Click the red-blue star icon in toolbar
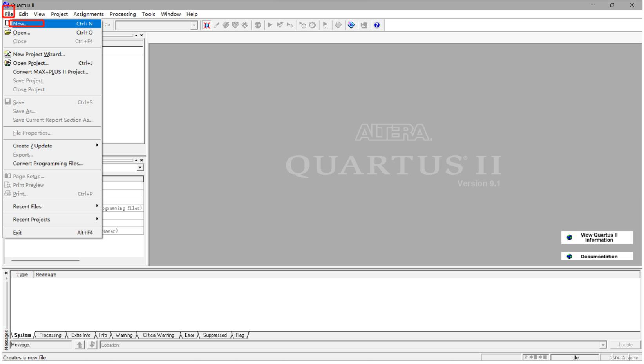The width and height of the screenshot is (644, 364). coord(207,25)
